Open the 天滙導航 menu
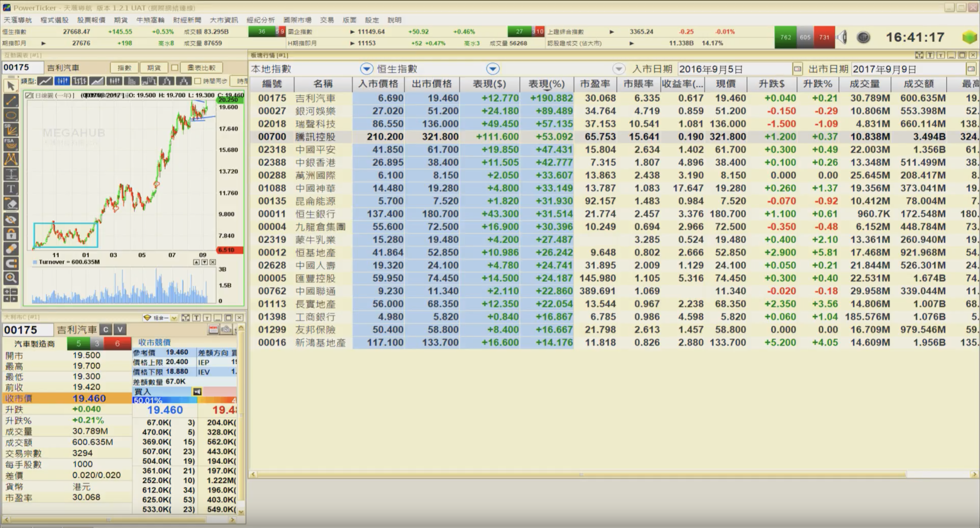 18,20
